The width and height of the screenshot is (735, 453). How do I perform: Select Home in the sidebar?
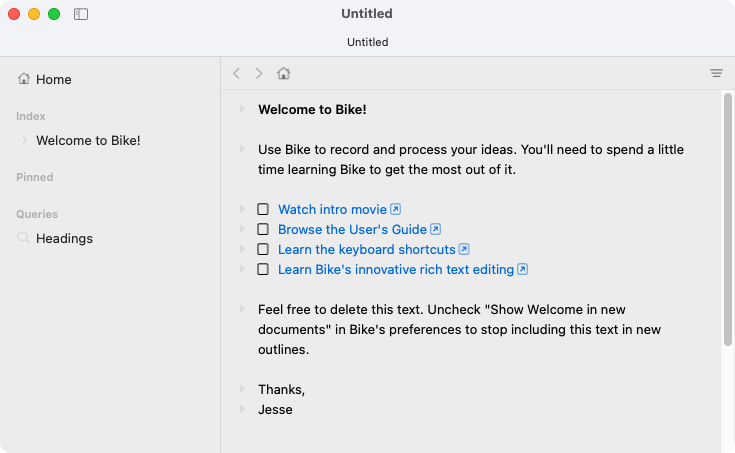54,79
